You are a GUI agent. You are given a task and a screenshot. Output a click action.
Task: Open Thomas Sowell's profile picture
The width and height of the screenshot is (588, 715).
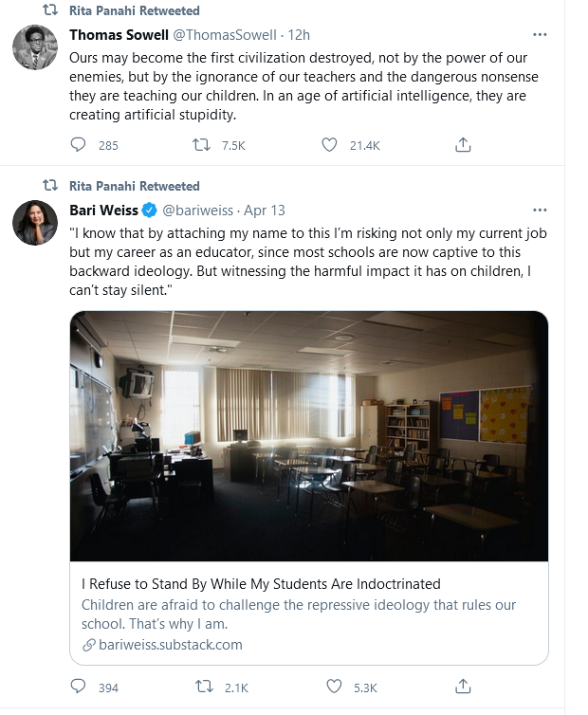[35, 47]
